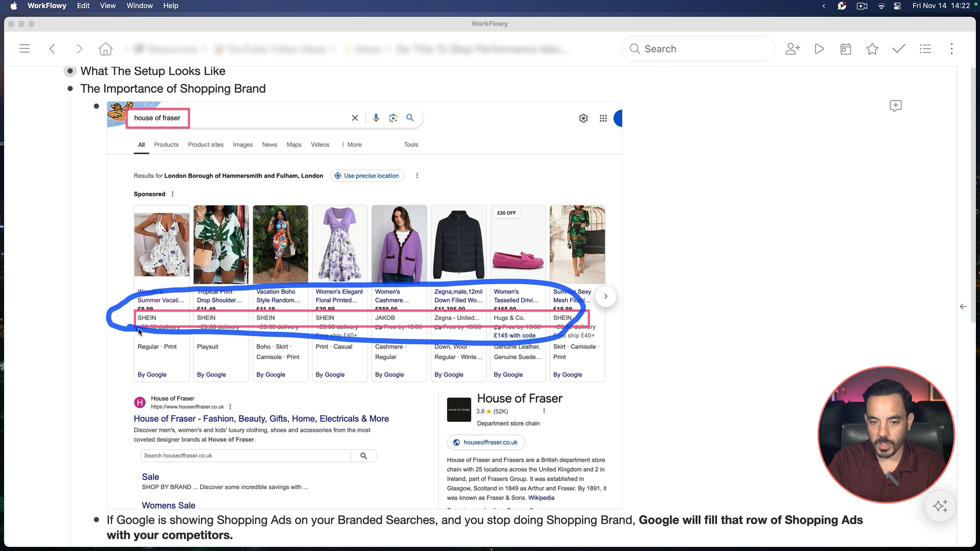Viewport: 980px width, 551px height.
Task: Click inside the WorkFlowy Search field
Action: tap(697, 48)
